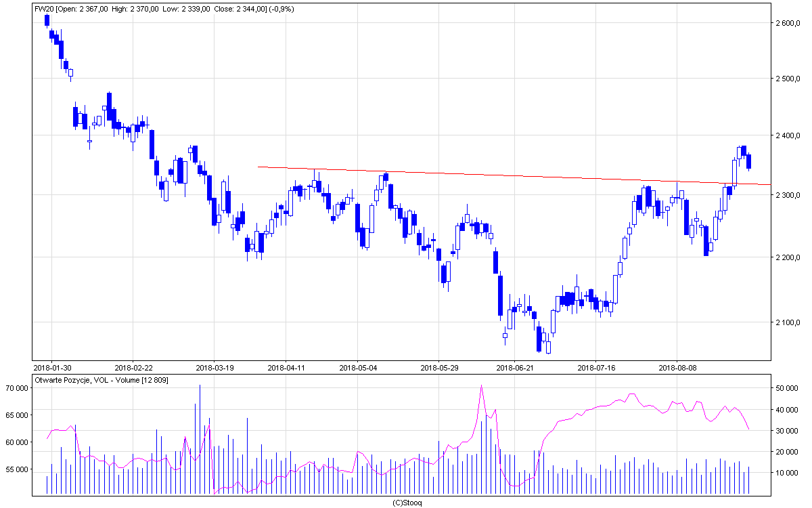
Task: Click the 50 000 volume axis label
Action: click(787, 388)
